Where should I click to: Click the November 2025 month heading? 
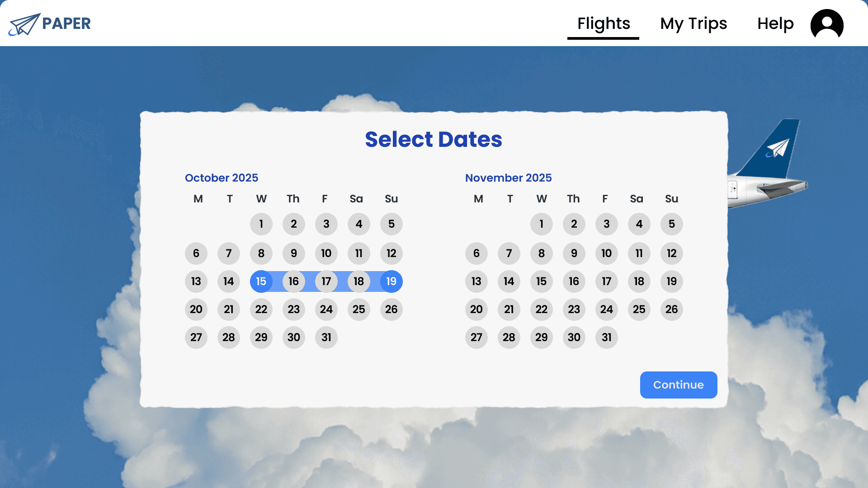509,178
